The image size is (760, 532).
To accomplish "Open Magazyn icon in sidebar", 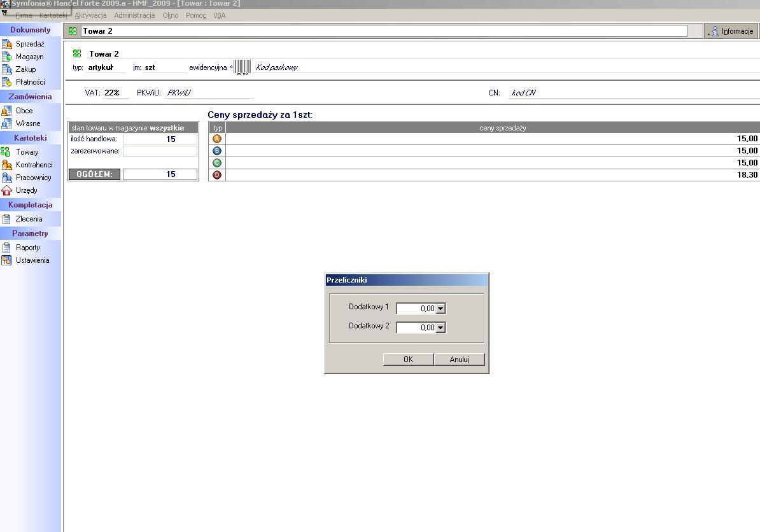I will pos(7,57).
